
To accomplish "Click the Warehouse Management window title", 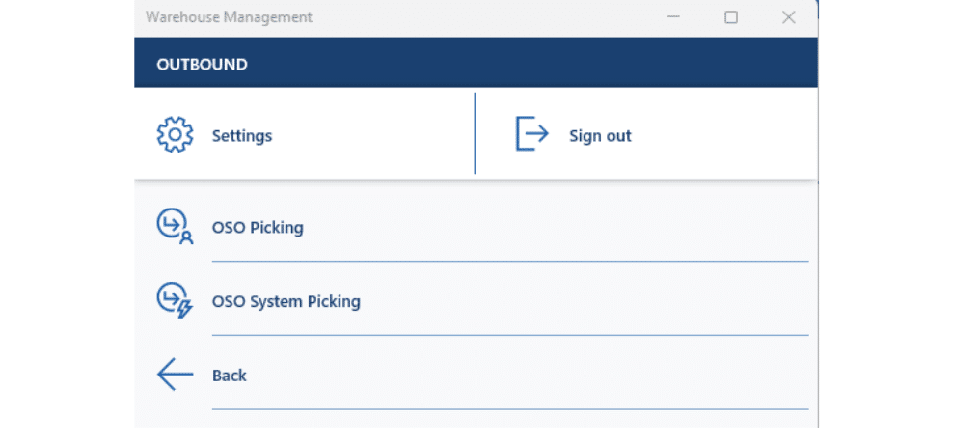I will point(229,16).
